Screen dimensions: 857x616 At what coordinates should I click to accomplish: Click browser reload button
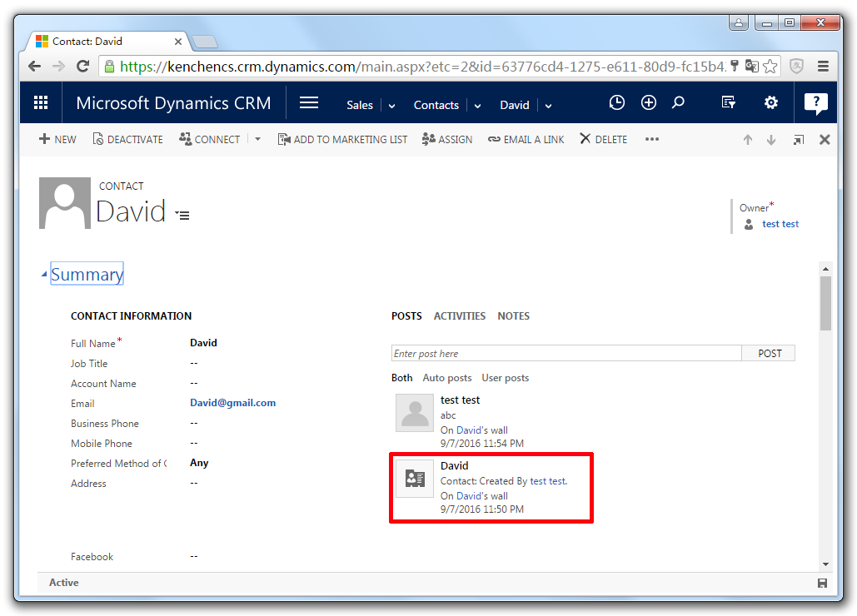pyautogui.click(x=83, y=66)
